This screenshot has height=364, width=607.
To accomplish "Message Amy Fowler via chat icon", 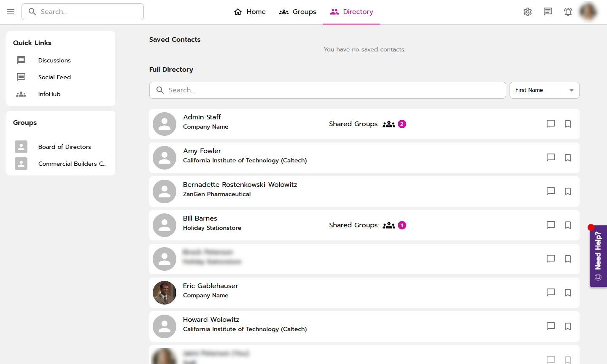I will pos(550,158).
